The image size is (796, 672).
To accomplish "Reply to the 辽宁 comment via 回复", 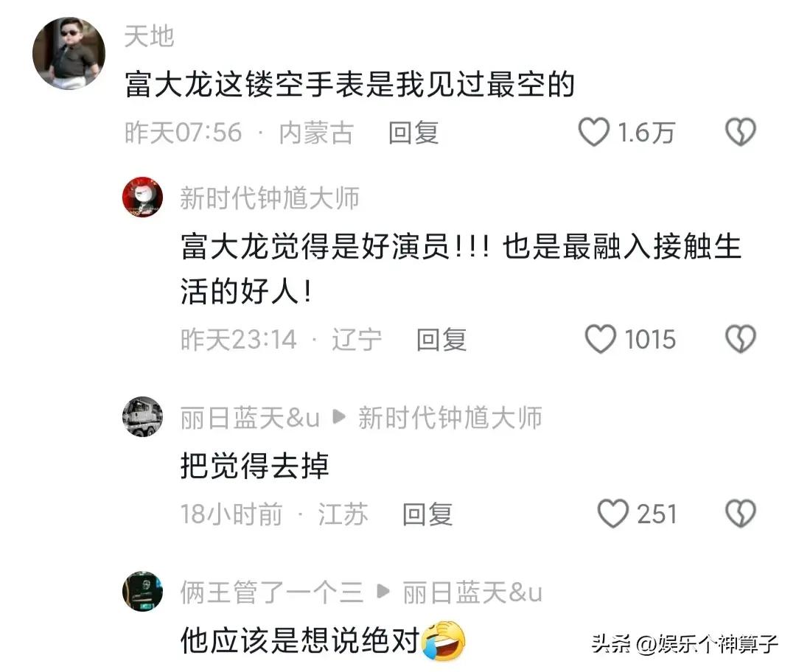I will pos(441,340).
